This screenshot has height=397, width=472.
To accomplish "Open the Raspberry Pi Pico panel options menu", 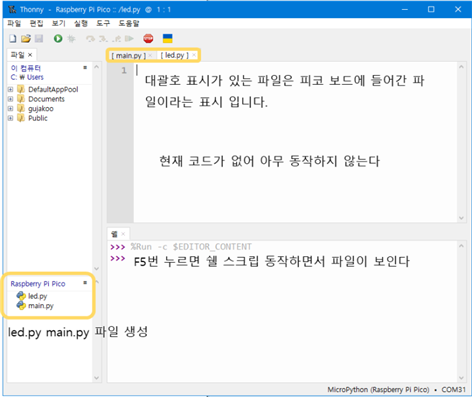I will coord(85,283).
